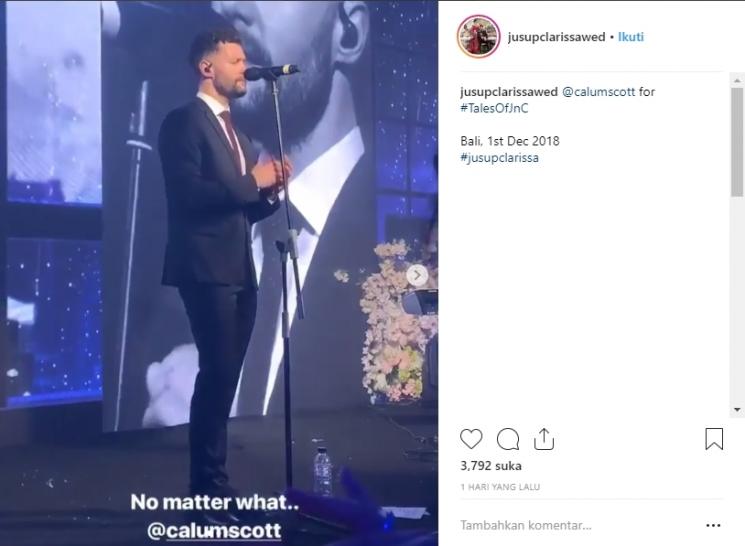
Task: Open the three-dot more options menu
Action: pyautogui.click(x=713, y=525)
